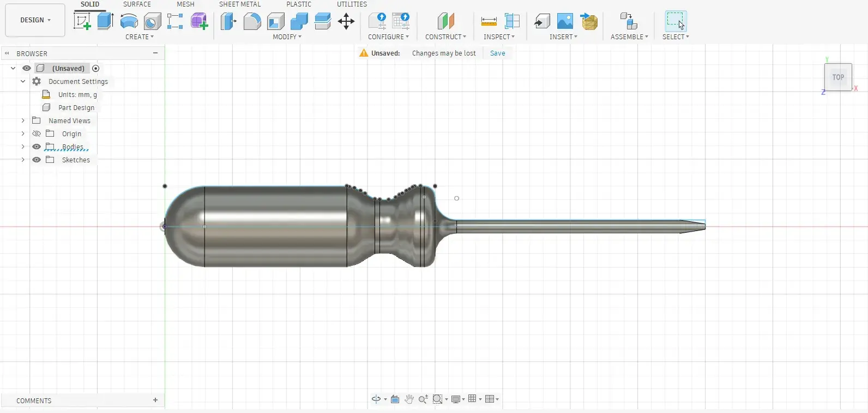Image resolution: width=868 pixels, height=413 pixels.
Task: Select the Insert Canvas image icon
Action: click(565, 21)
